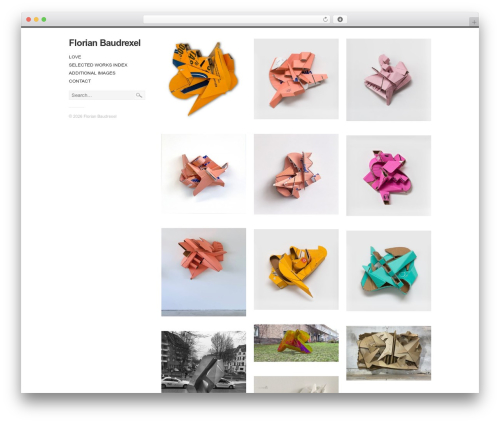Click the browser address bar
The width and height of the screenshot is (500, 423).
tap(237, 20)
